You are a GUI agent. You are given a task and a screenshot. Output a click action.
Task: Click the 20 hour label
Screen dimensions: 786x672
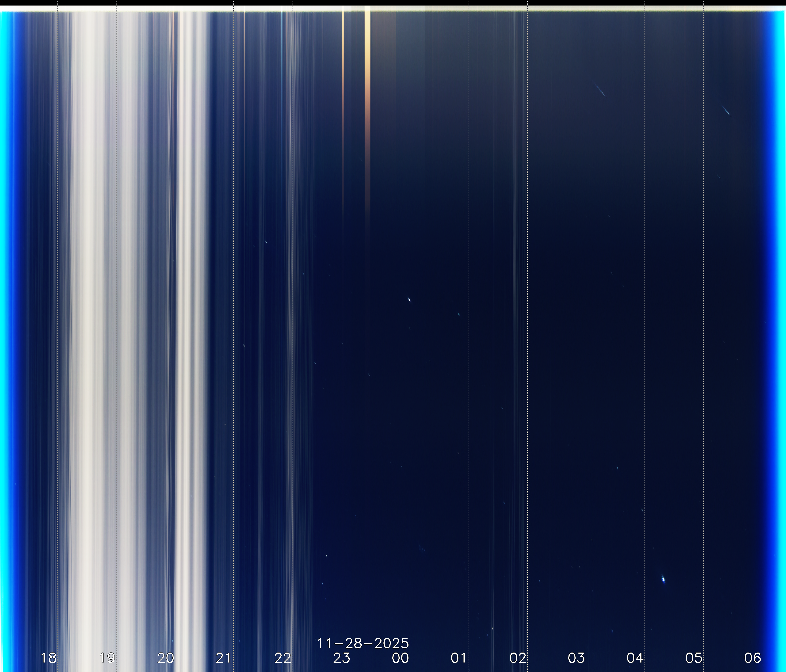pos(166,658)
